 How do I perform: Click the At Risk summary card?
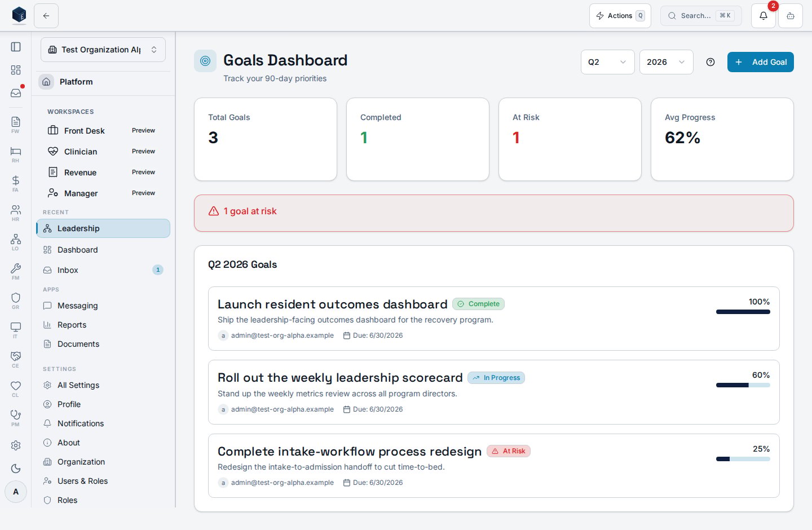570,139
